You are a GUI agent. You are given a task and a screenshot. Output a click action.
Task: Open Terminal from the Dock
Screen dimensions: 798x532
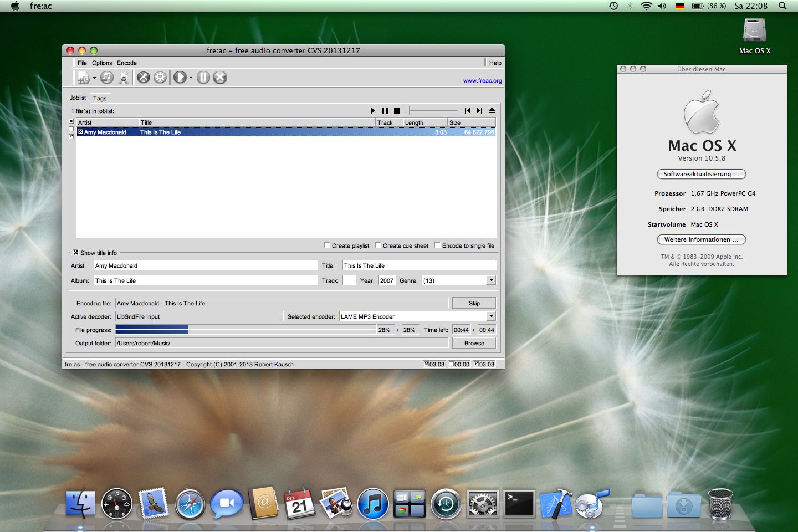pos(519,504)
